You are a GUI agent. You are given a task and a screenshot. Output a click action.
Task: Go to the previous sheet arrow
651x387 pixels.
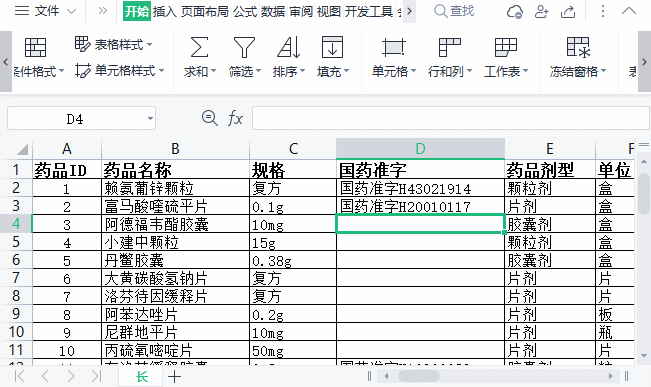[45, 377]
